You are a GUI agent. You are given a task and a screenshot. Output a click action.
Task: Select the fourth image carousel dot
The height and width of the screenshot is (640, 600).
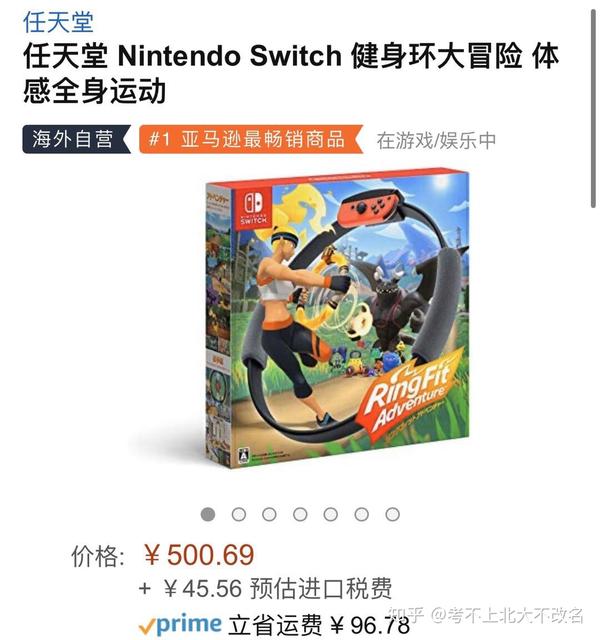pyautogui.click(x=300, y=514)
